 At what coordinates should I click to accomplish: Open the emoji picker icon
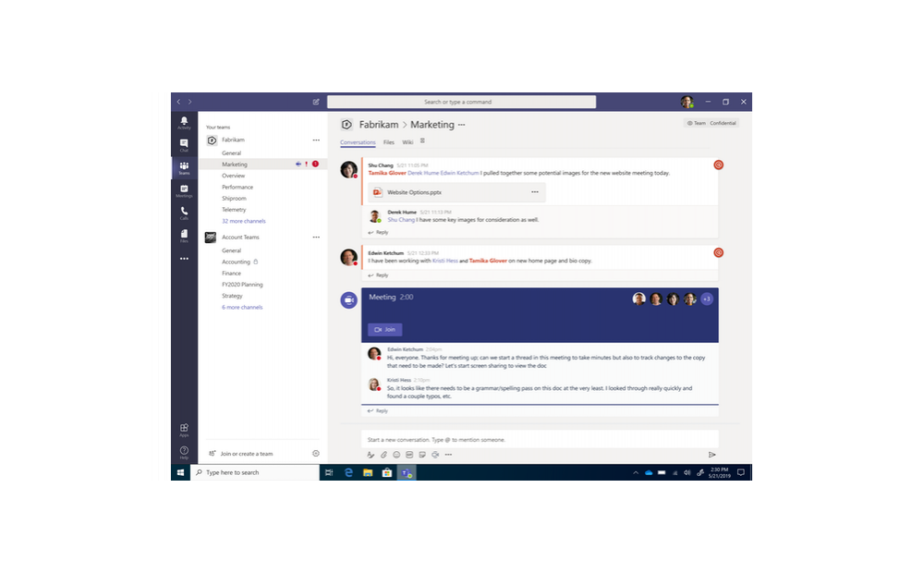[396, 455]
